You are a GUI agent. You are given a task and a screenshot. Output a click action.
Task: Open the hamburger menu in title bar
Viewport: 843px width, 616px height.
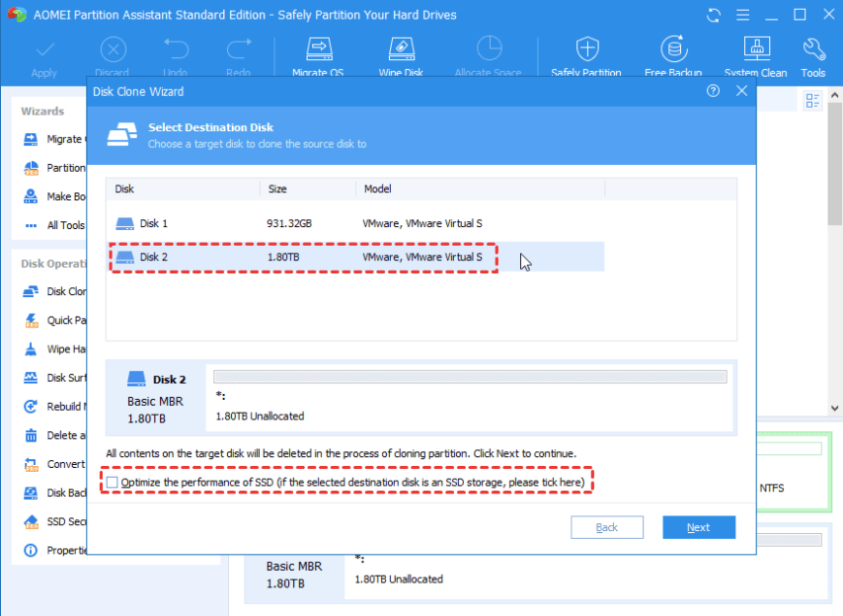point(743,15)
